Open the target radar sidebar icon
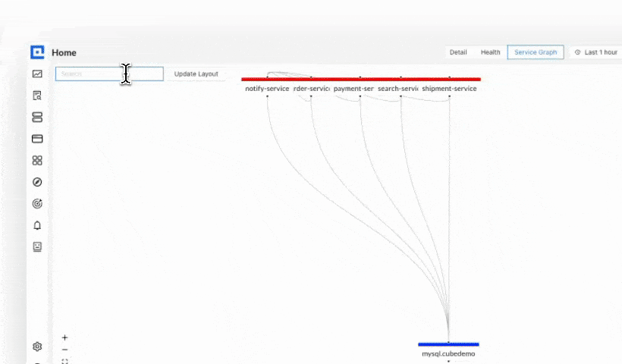 click(x=37, y=204)
